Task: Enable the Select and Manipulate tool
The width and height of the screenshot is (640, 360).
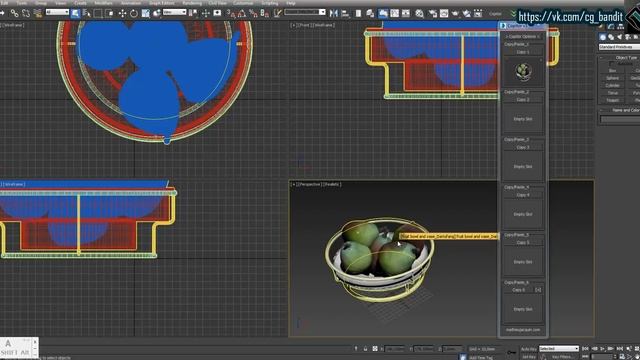Action: click(206, 13)
